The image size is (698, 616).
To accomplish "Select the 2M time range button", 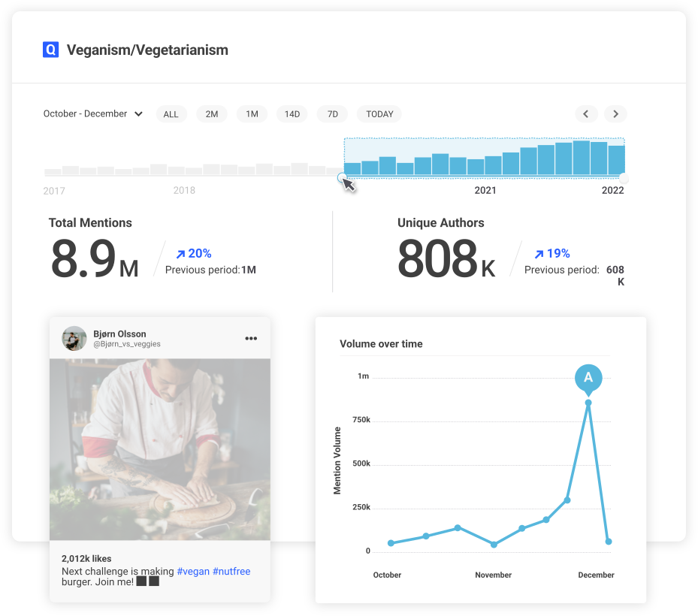I will tap(212, 114).
